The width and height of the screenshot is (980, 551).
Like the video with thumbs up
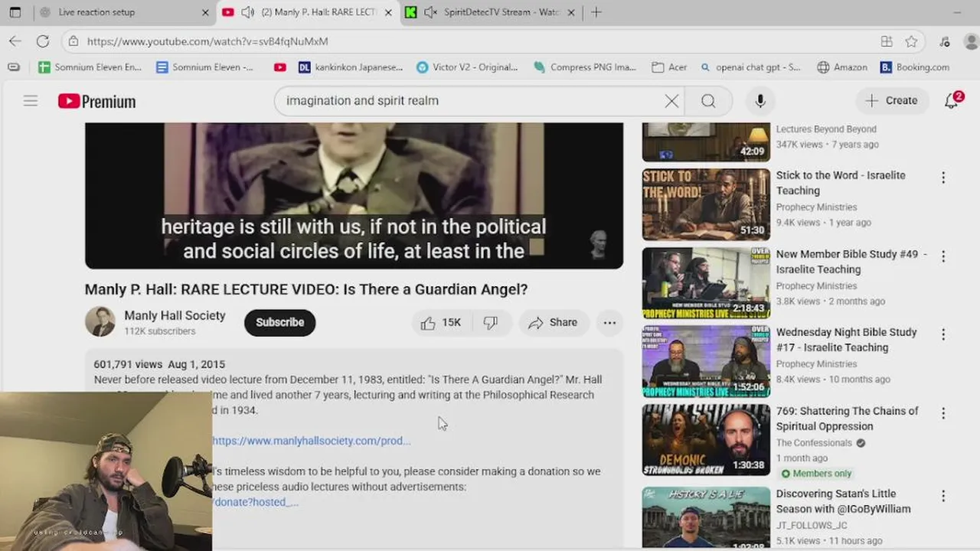pos(441,322)
